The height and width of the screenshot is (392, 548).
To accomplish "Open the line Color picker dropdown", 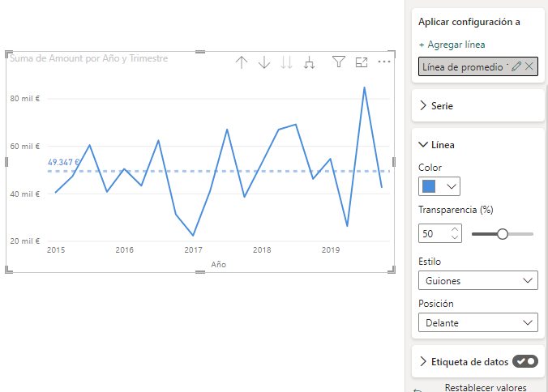I will click(x=439, y=186).
